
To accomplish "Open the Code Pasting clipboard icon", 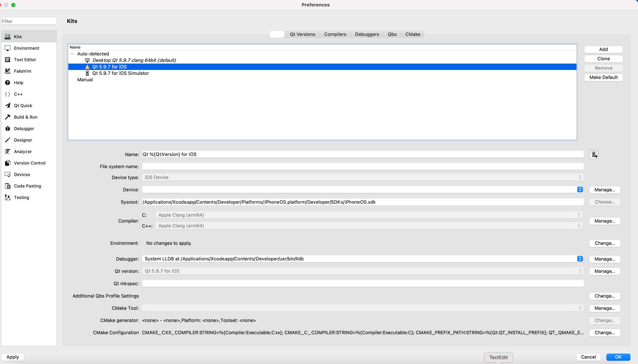I will [8, 186].
